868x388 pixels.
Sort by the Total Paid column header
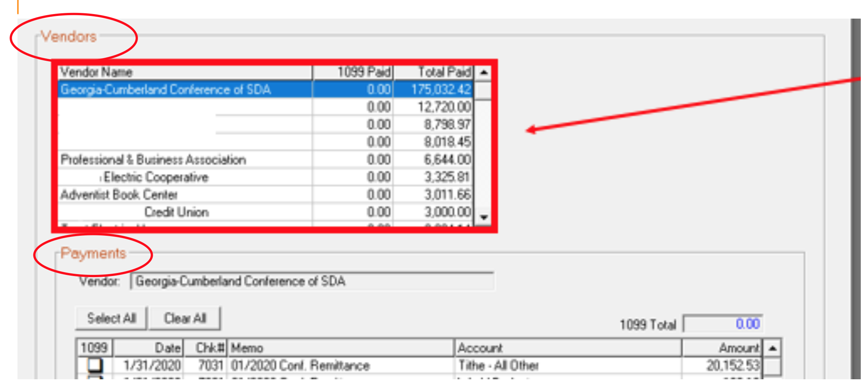(x=434, y=72)
